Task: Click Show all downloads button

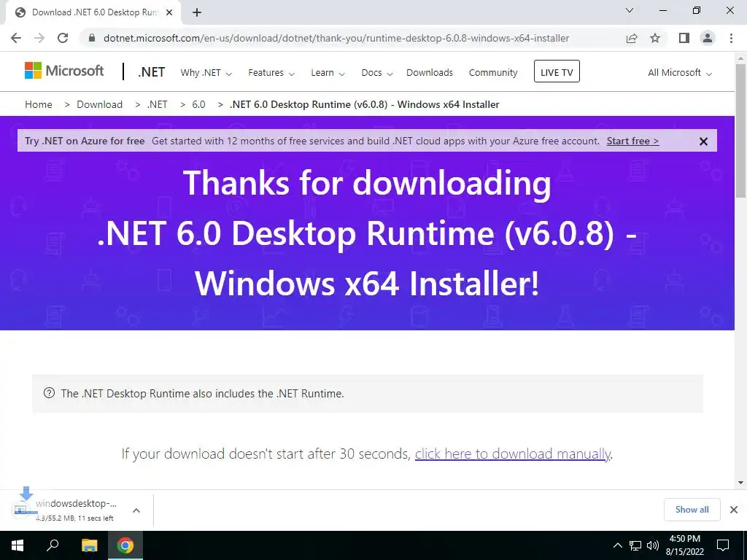Action: (692, 510)
